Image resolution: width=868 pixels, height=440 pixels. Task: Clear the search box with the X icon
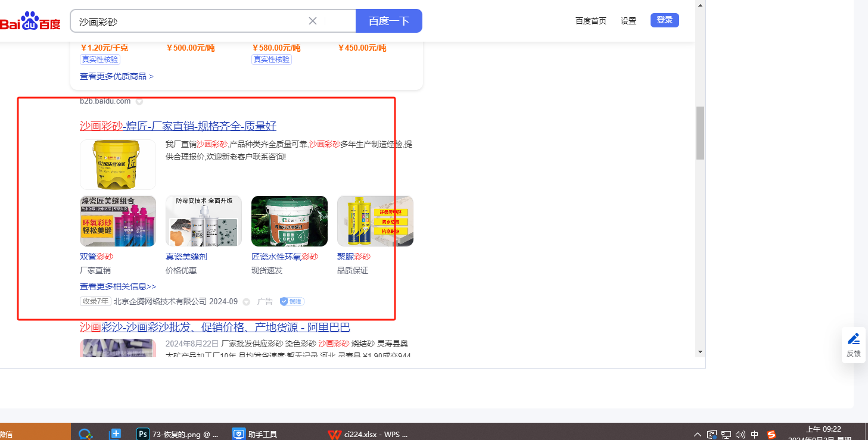313,21
